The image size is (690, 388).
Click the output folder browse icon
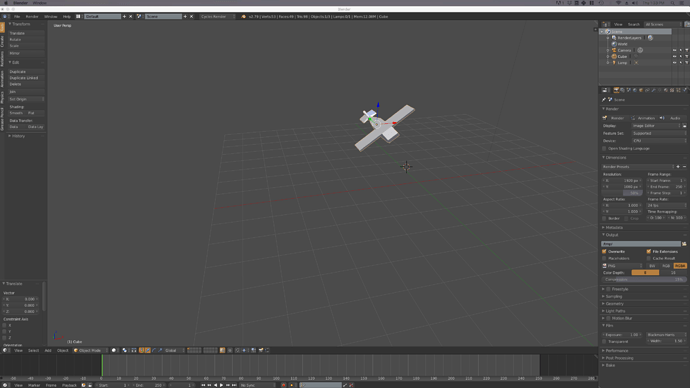684,244
